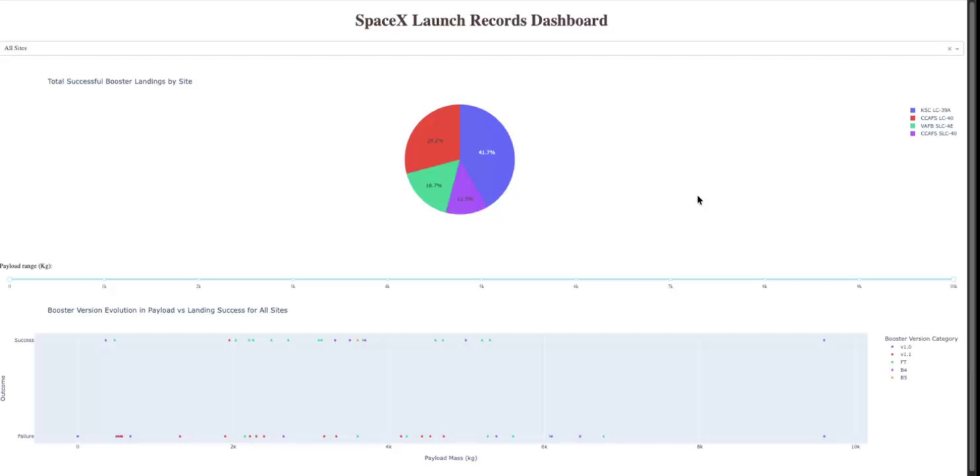Image resolution: width=980 pixels, height=476 pixels.
Task: Set payload slider to the 1k mark
Action: (104, 279)
